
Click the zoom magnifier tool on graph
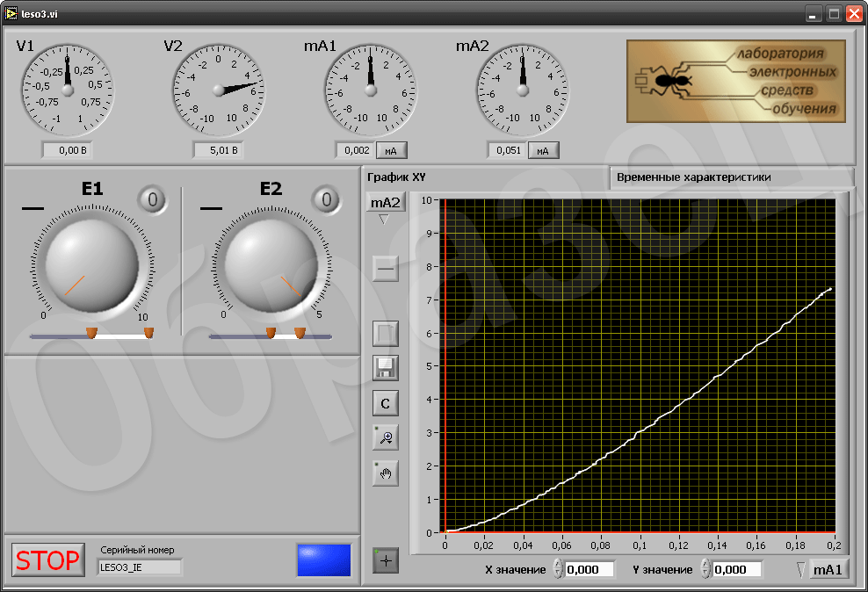coord(386,437)
